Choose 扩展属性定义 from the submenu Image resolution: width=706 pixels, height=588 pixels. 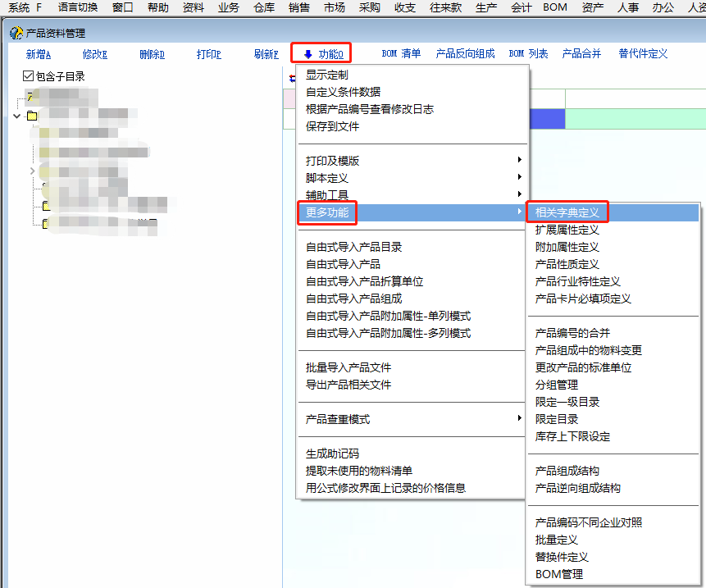tap(567, 230)
